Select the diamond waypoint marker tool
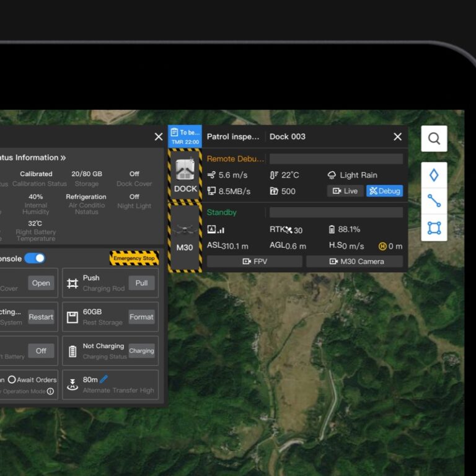 pos(434,175)
